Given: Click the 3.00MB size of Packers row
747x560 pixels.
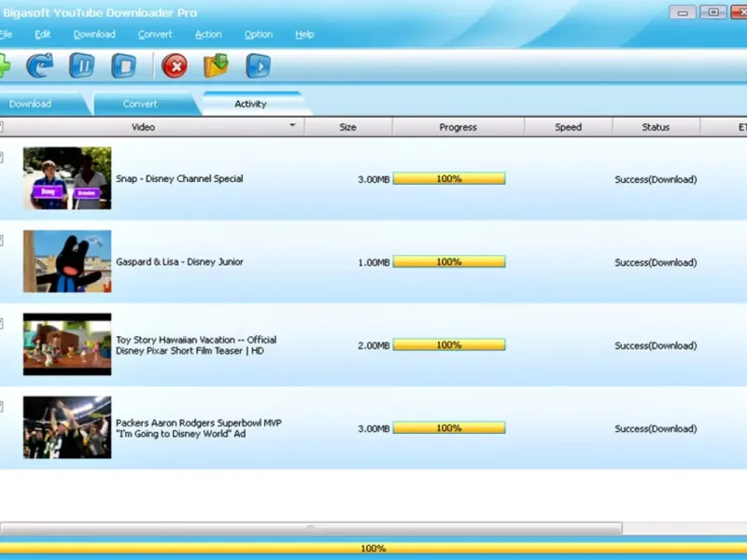Looking at the screenshot, I should tap(373, 428).
